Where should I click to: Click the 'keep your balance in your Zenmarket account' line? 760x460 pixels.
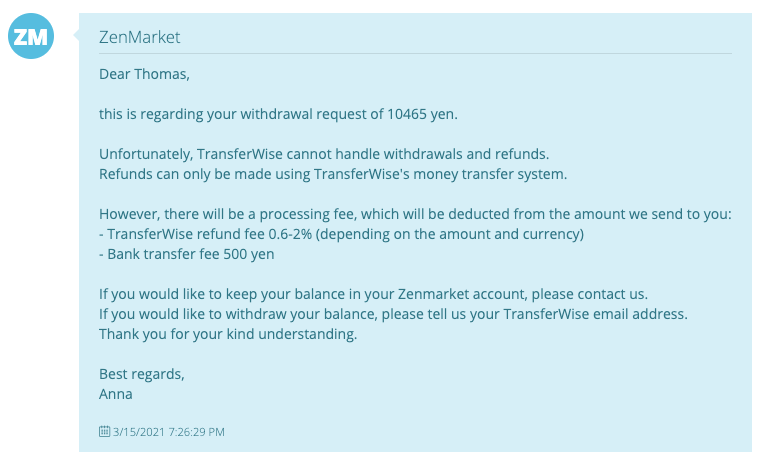373,294
